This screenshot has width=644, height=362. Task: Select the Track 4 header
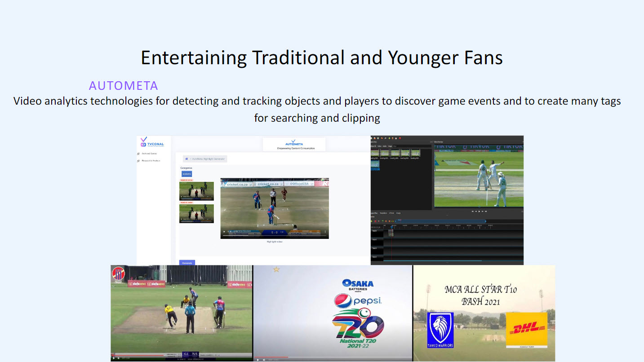click(377, 243)
